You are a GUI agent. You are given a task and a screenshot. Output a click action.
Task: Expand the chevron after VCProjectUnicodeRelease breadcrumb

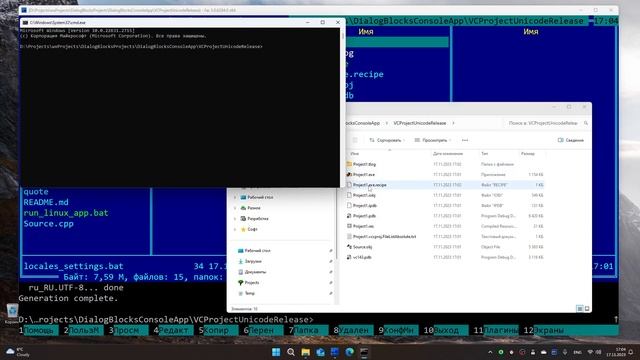click(x=453, y=123)
